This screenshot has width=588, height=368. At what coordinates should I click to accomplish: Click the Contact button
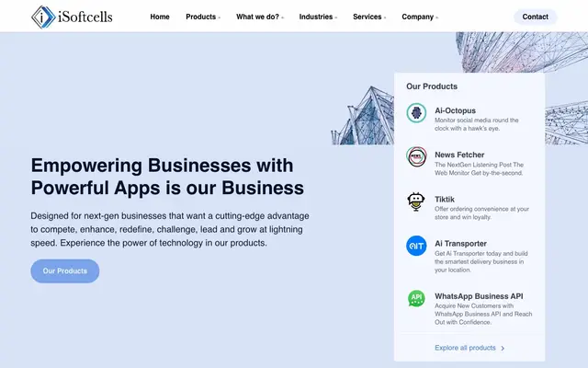(x=535, y=17)
